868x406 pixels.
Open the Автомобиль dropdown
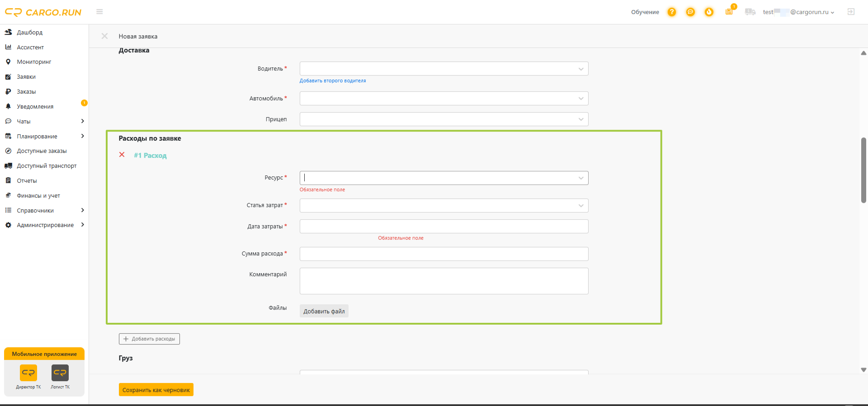444,99
